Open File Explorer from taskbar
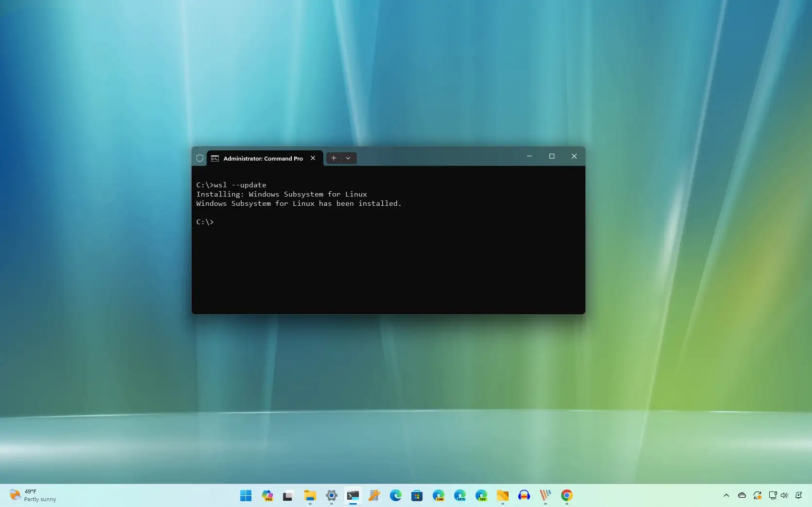 click(310, 495)
